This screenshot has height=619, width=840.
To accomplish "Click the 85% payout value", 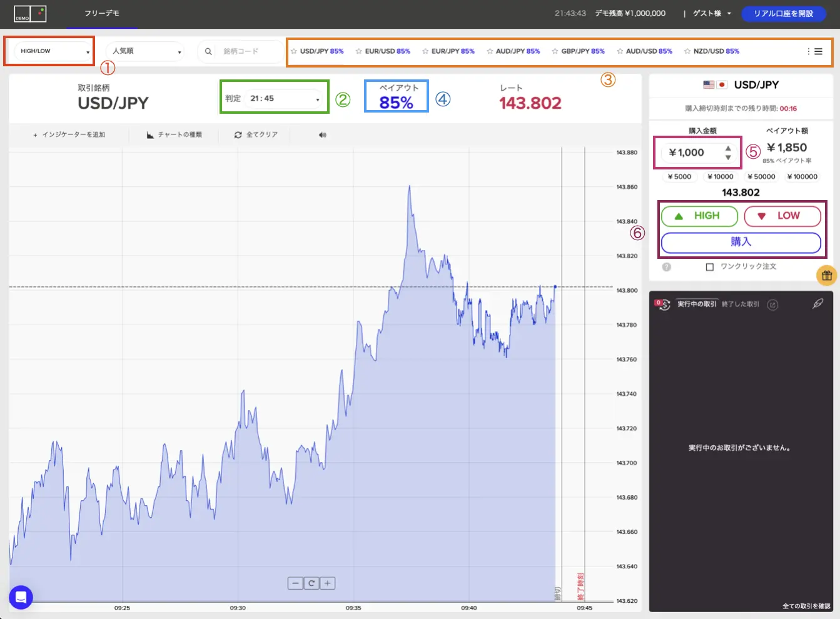I will (396, 103).
